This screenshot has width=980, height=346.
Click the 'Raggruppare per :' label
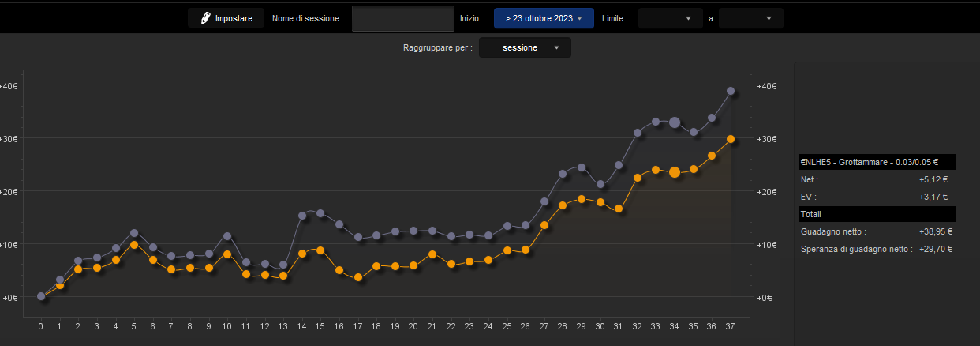coord(438,47)
